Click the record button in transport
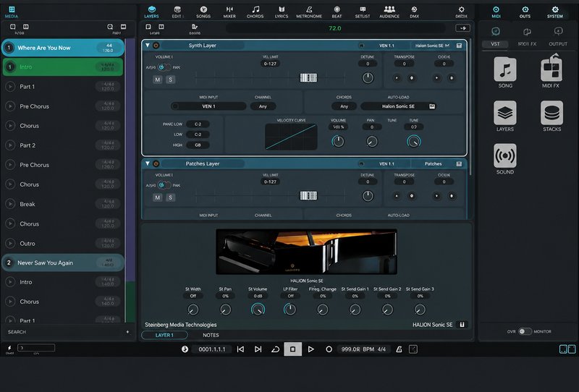Viewport: 579px width, 392px height. 329,349
